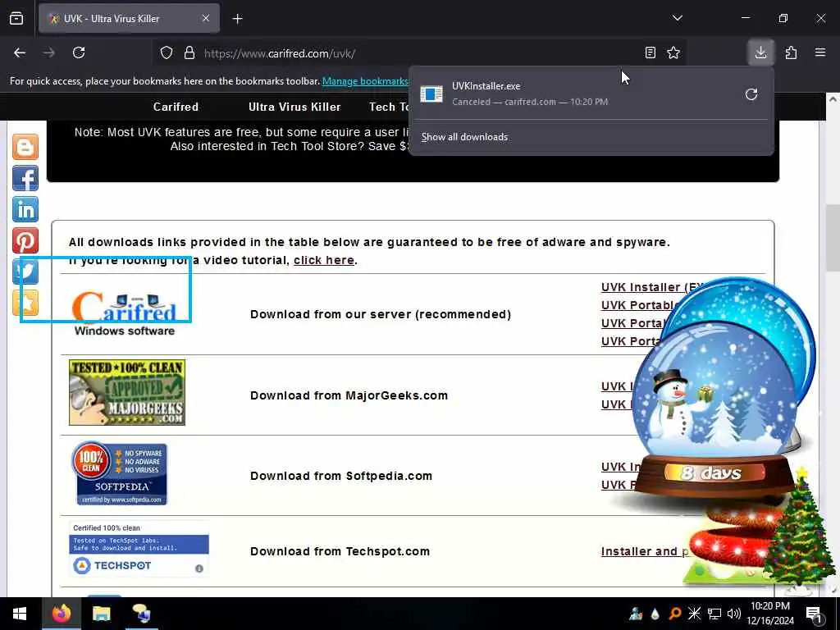Click the scrollbar up arrow
840x630 pixels.
(833, 99)
